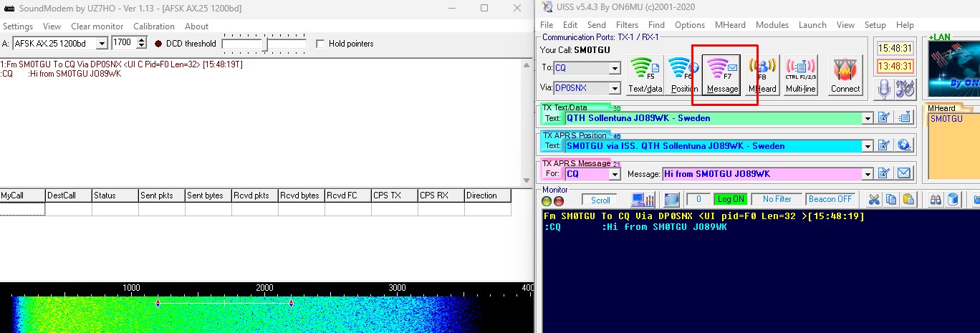This screenshot has width=980, height=333.
Task: Click the left waterfall frequency marker
Action: pos(158,304)
